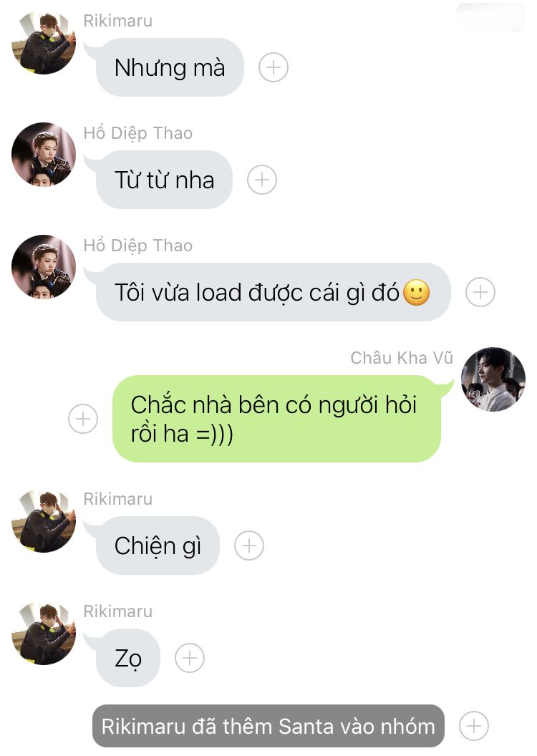This screenshot has height=756, width=537.
Task: Tap plus icon next to Santa added notice
Action: click(474, 726)
